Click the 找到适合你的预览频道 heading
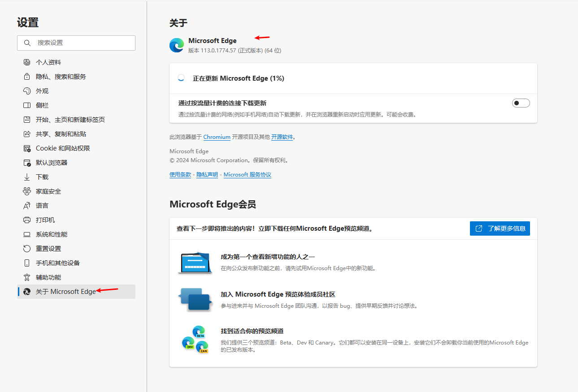The width and height of the screenshot is (578, 392). (252, 332)
